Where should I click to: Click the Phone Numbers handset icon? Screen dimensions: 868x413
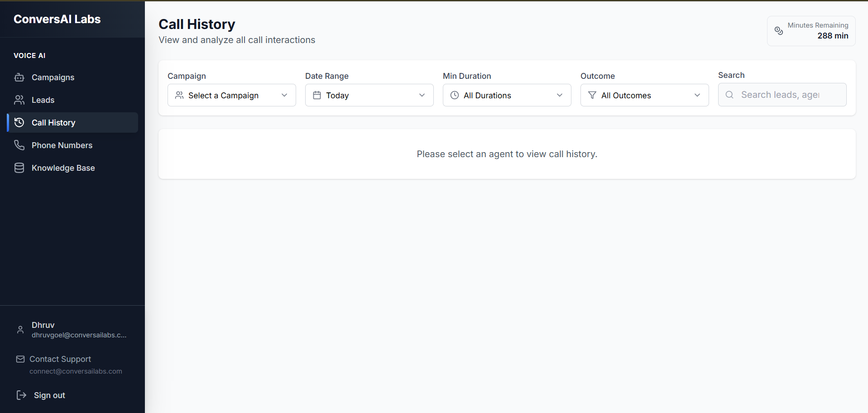(x=19, y=145)
